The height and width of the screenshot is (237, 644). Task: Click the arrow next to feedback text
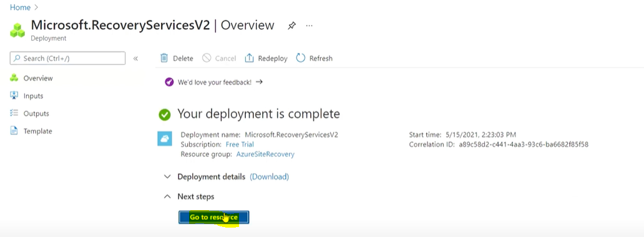259,82
